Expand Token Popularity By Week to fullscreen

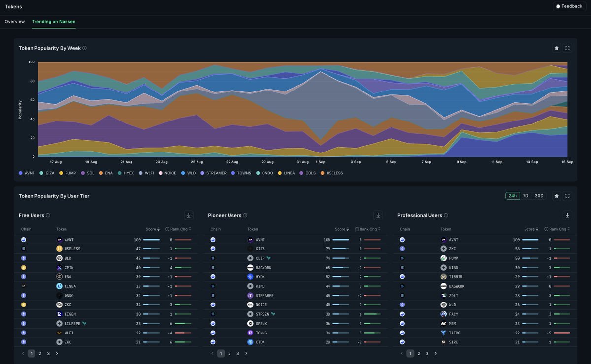pos(567,48)
